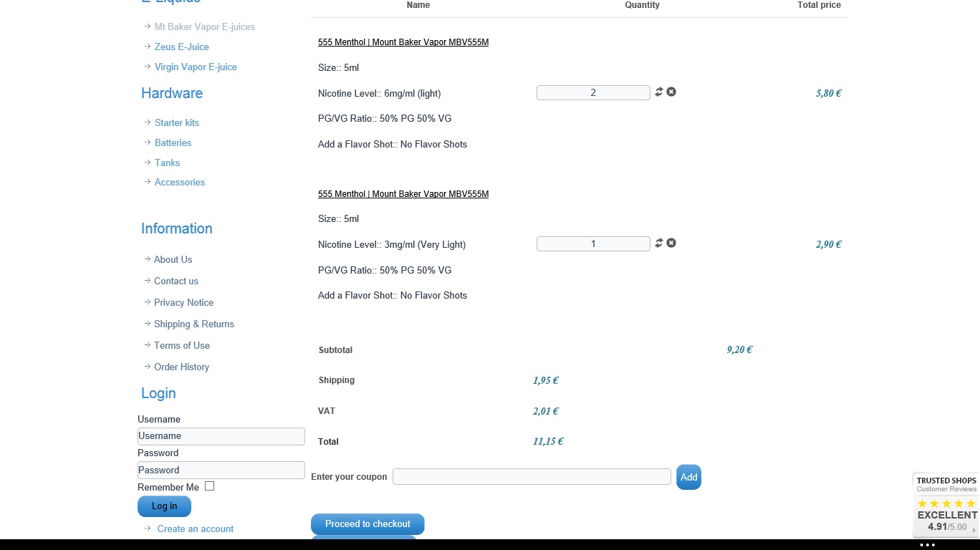Open the Accessories category
The height and width of the screenshot is (550, 980).
point(180,182)
